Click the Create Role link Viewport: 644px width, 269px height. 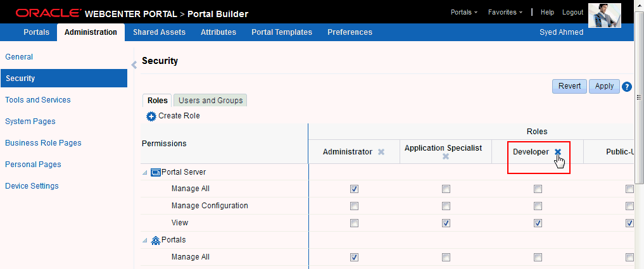pos(179,116)
